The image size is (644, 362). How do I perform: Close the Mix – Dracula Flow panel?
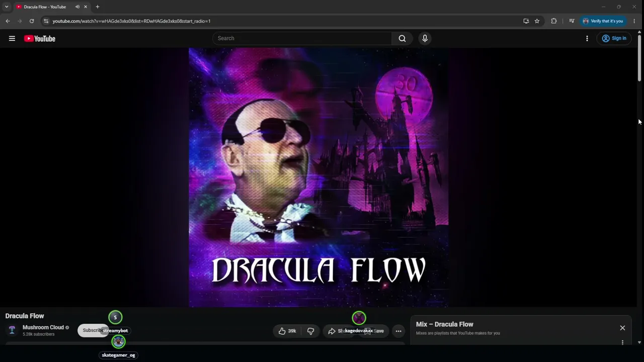point(622,328)
